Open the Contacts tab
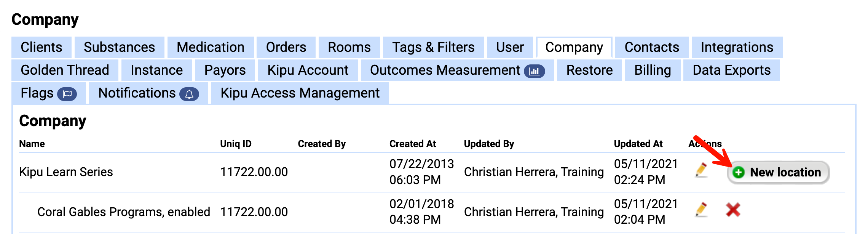The height and width of the screenshot is (234, 868). (x=652, y=47)
